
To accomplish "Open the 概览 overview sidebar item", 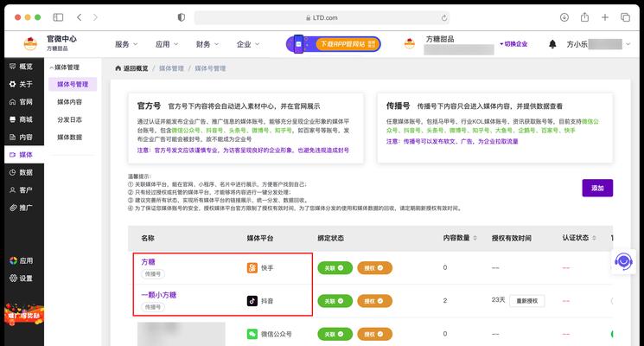I will point(21,67).
